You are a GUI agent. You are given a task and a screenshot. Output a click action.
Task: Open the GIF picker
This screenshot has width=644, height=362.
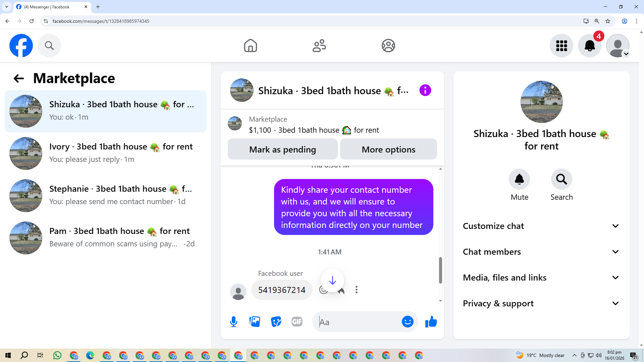tap(297, 322)
